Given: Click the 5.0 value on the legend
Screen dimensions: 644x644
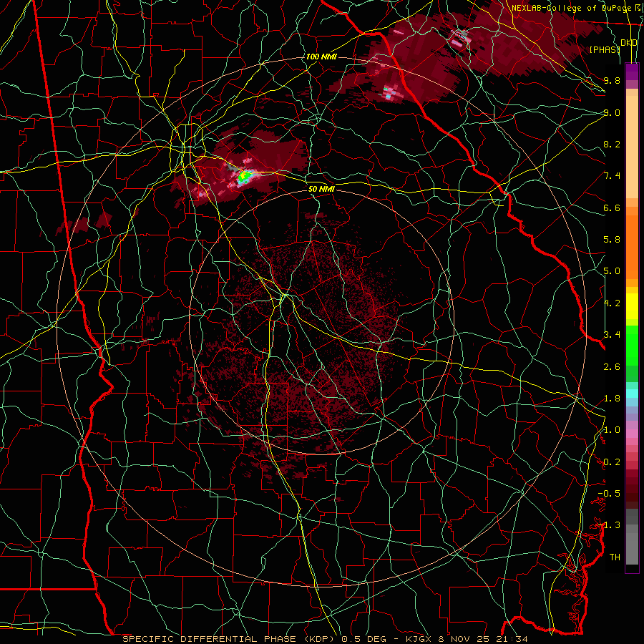Looking at the screenshot, I should (x=612, y=271).
